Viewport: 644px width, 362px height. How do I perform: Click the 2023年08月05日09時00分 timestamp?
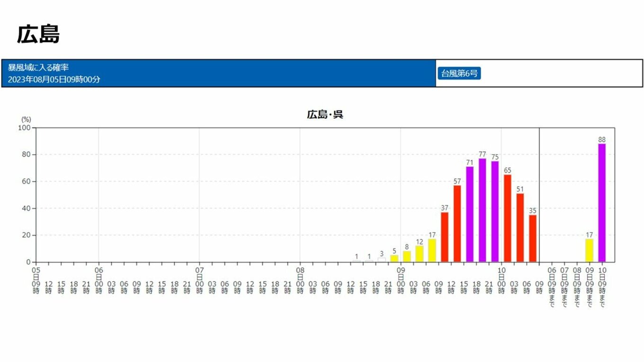(x=54, y=79)
